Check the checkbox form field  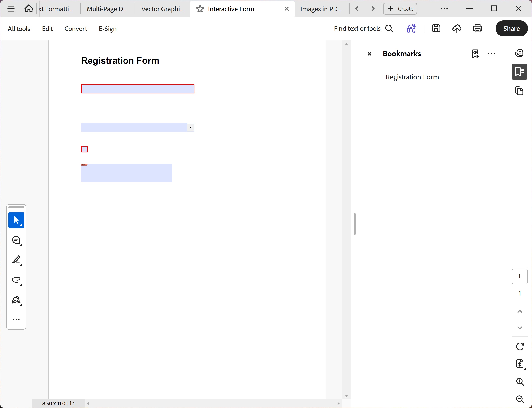point(84,149)
